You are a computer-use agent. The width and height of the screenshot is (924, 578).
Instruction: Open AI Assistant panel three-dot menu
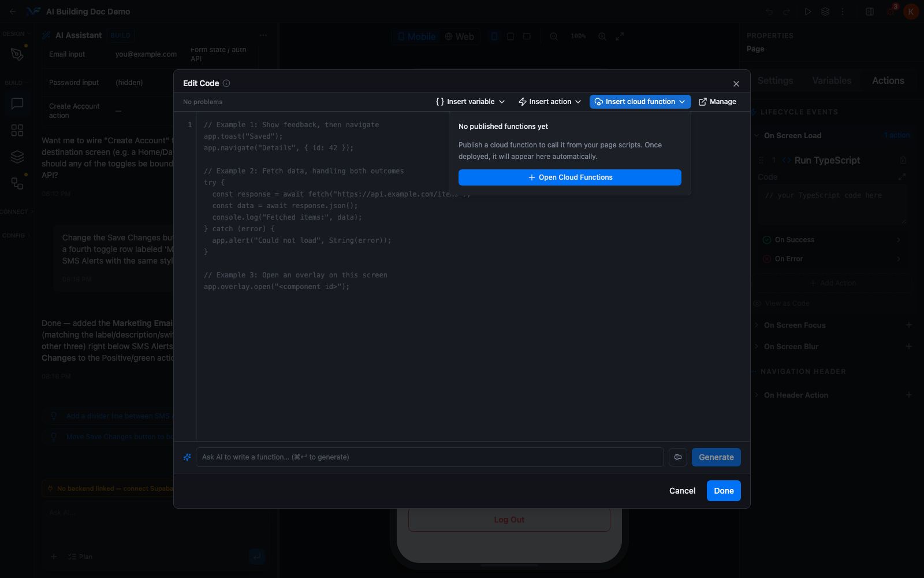point(263,35)
